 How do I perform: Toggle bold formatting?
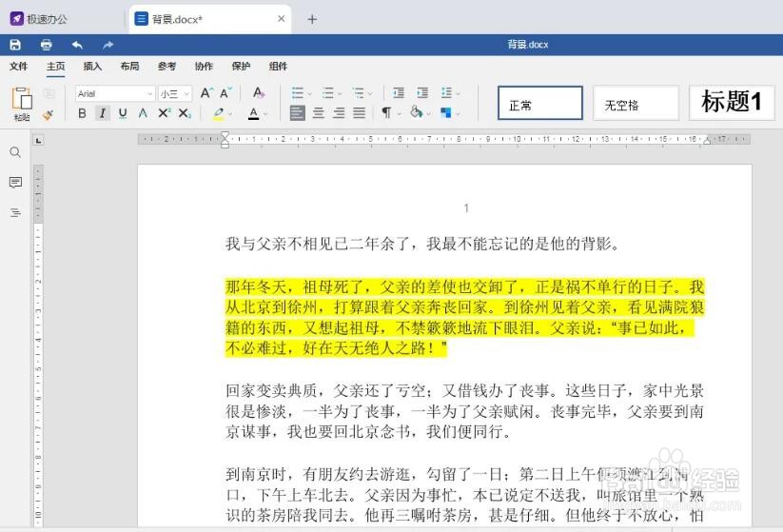(83, 113)
